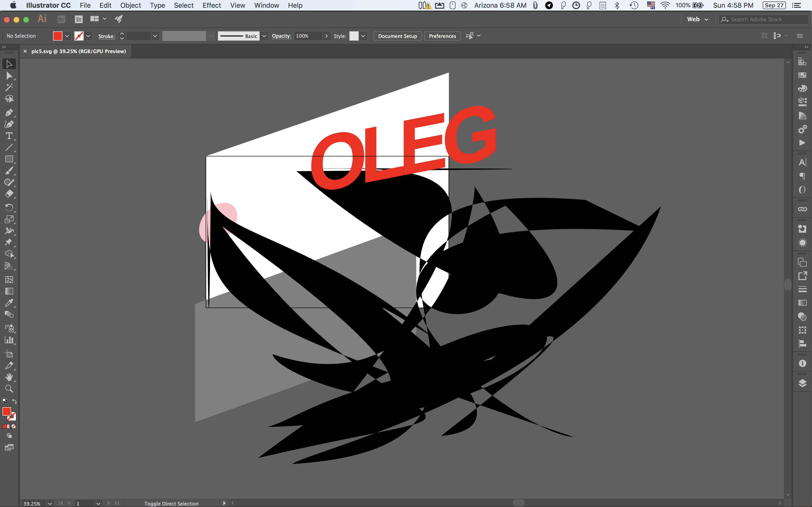Screen dimensions: 812x507
Task: Select the Type tool
Action: click(9, 136)
